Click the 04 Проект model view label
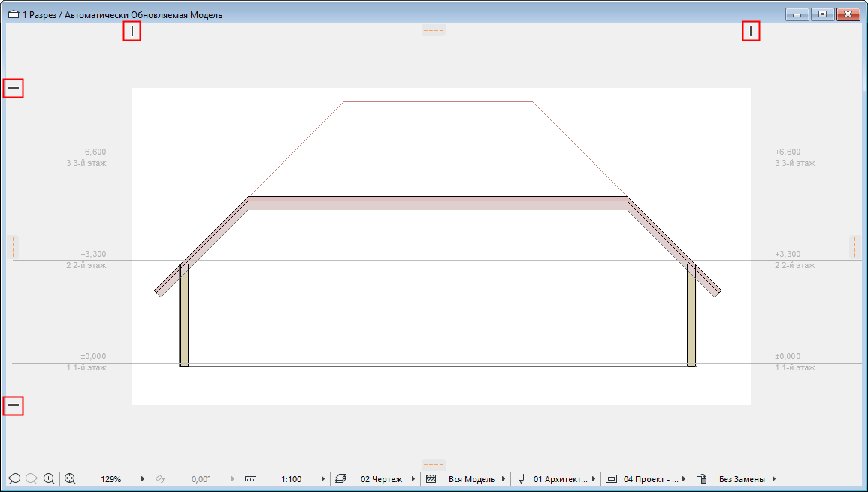This screenshot has height=492, width=868. pos(651,479)
